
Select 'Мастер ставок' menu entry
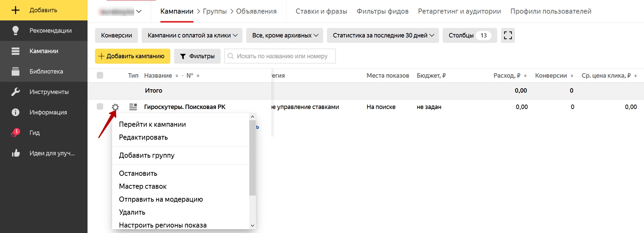(143, 186)
